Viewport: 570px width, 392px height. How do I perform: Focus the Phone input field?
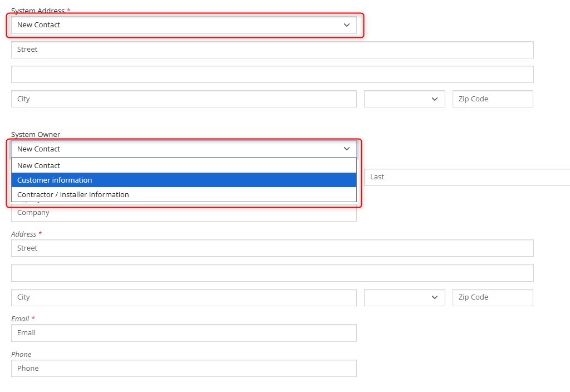coord(184,369)
